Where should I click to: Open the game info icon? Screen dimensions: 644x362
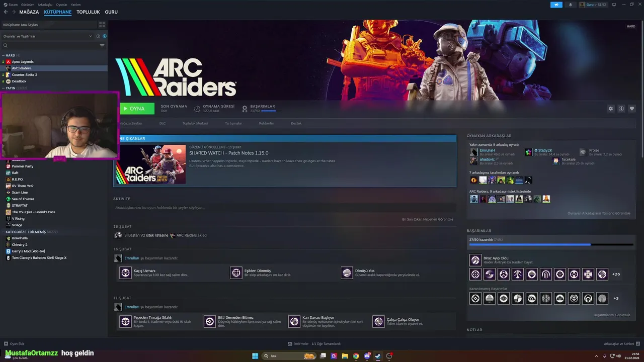point(621,109)
